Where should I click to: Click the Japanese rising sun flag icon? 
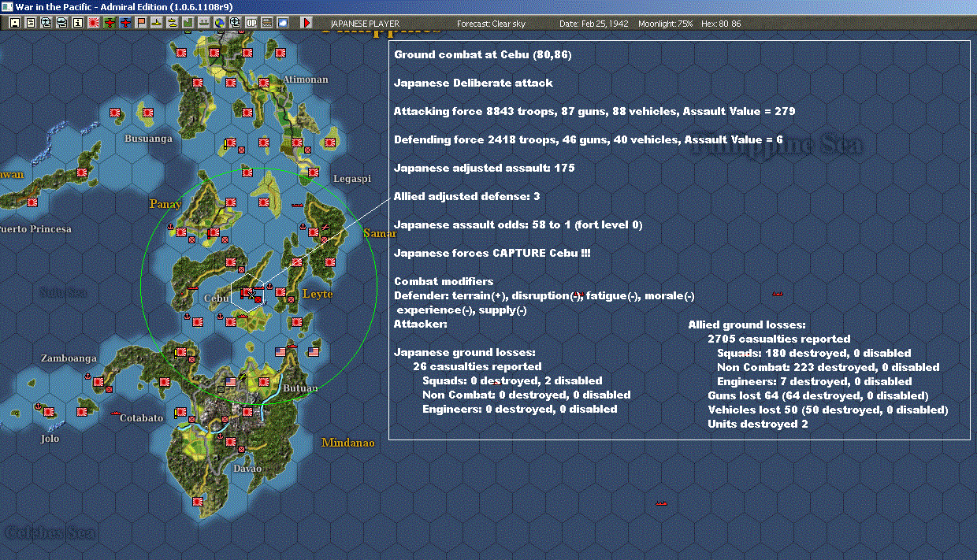click(93, 23)
